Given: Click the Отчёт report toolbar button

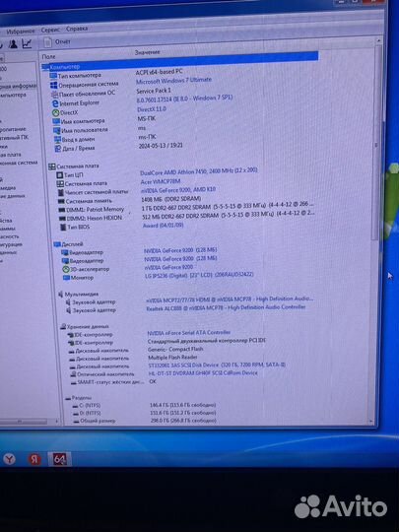Looking at the screenshot, I should point(57,42).
